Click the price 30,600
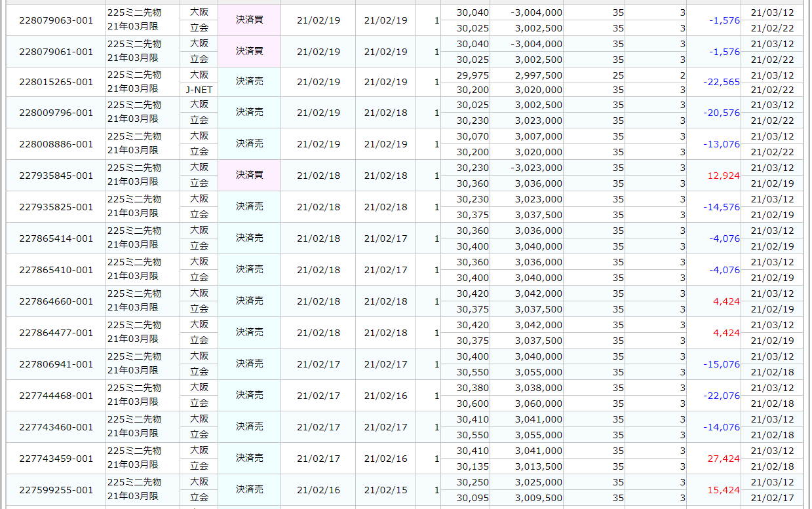812x509 pixels. click(473, 404)
